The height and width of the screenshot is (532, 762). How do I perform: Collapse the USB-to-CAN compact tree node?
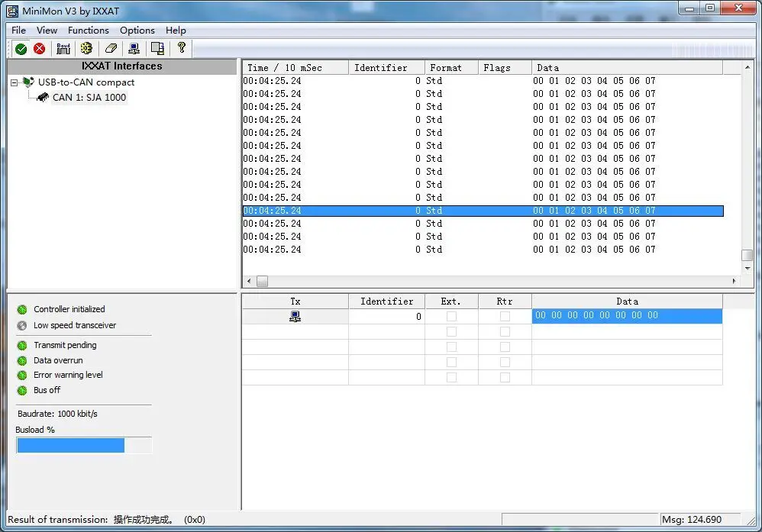click(14, 82)
